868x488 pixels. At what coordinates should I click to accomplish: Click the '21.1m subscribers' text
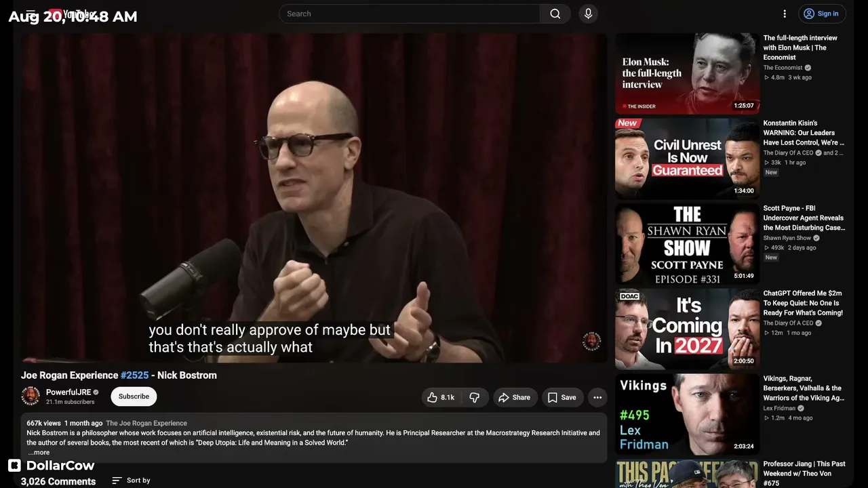[x=70, y=402]
